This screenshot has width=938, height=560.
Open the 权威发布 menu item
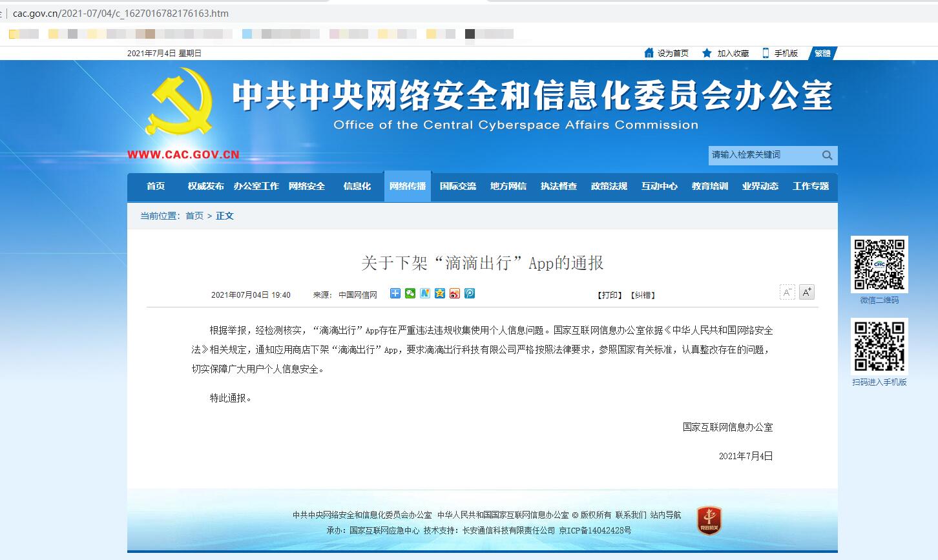pos(205,186)
